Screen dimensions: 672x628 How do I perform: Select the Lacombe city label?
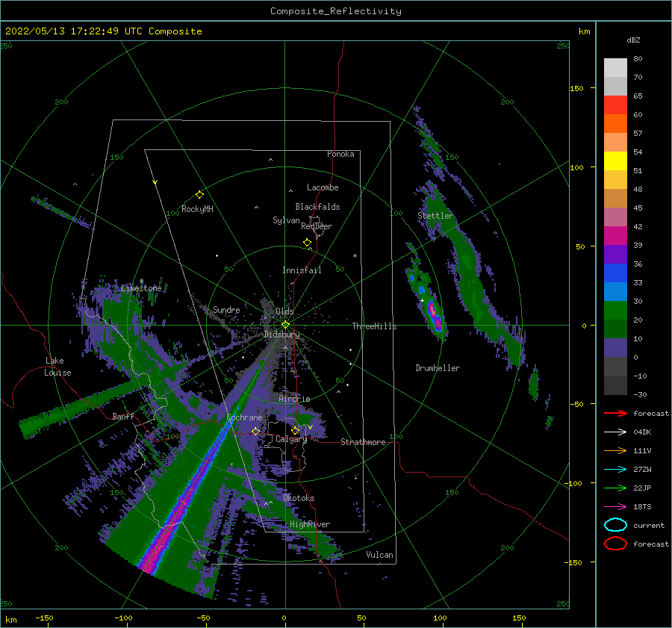click(x=323, y=187)
